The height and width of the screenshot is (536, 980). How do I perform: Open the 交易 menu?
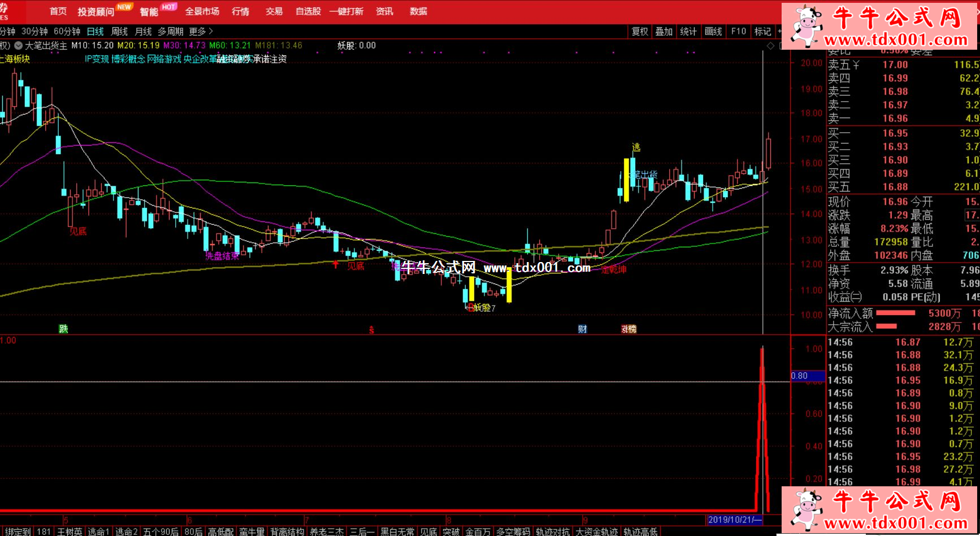(274, 11)
